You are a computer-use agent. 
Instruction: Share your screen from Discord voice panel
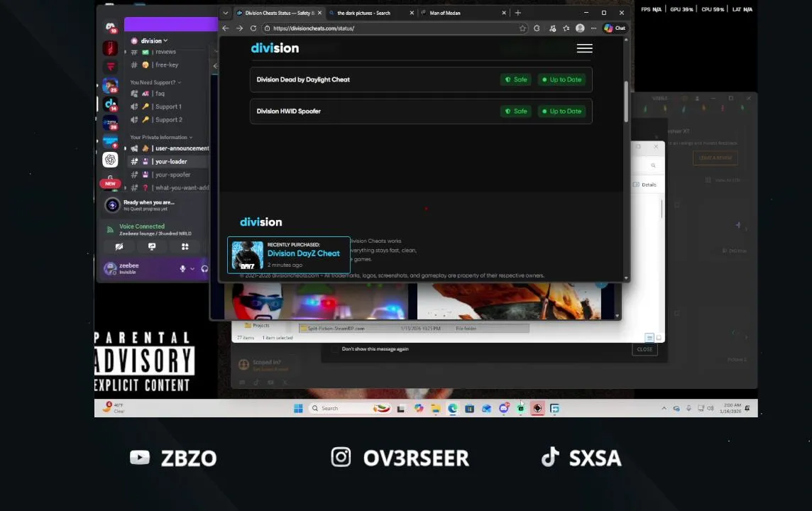(x=152, y=247)
